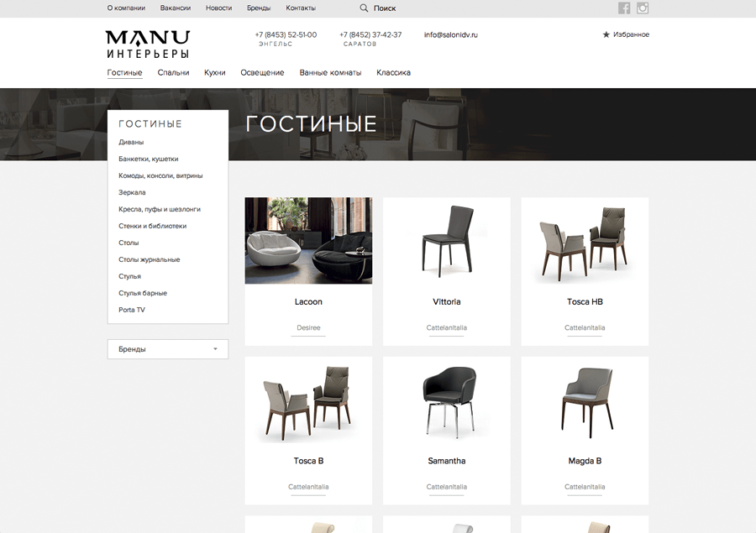Open the Спальни menu section

coord(173,73)
